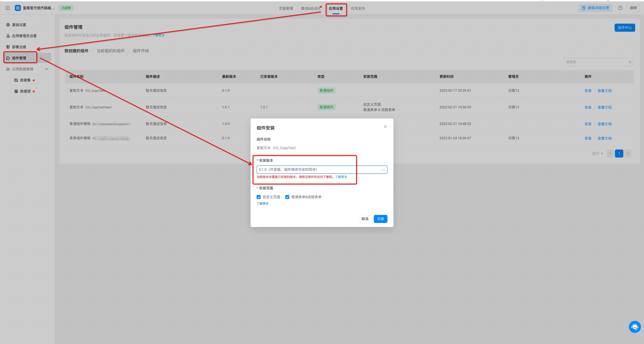The height and width of the screenshot is (344, 644).
Task: Uncheck 普通表单&流程表单 checkbox
Action: tap(287, 197)
